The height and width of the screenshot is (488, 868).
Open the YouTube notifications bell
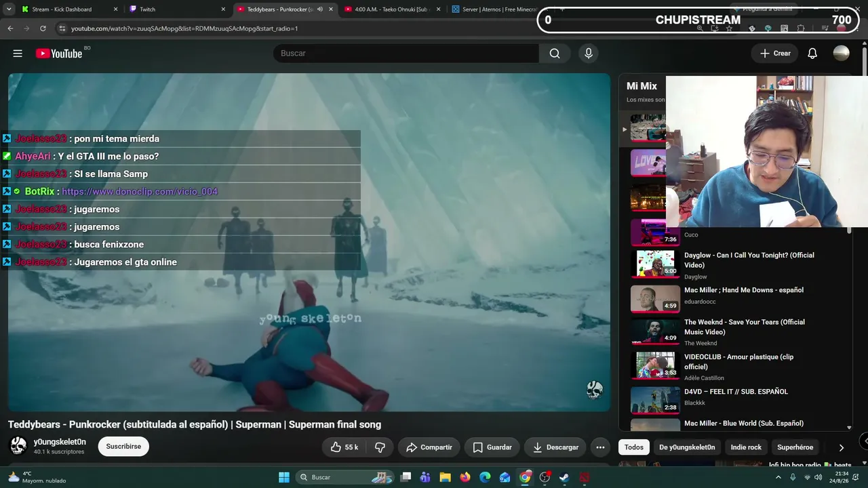(812, 54)
